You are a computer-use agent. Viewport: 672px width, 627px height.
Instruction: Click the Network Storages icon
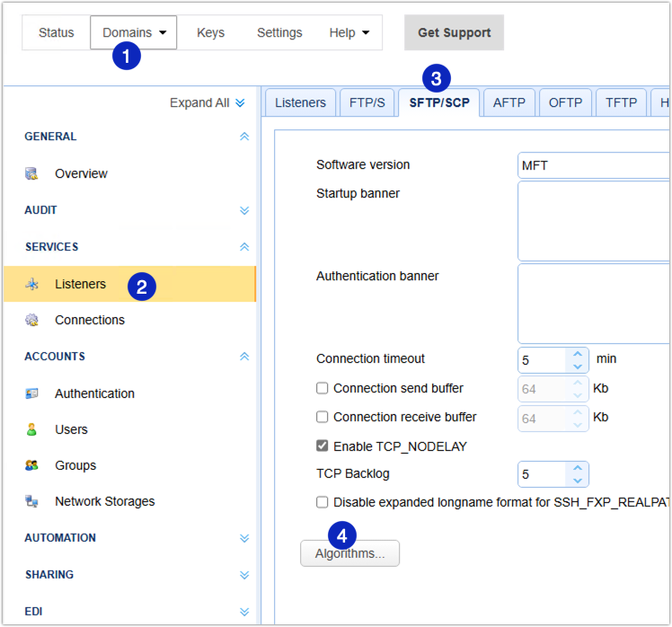[32, 501]
